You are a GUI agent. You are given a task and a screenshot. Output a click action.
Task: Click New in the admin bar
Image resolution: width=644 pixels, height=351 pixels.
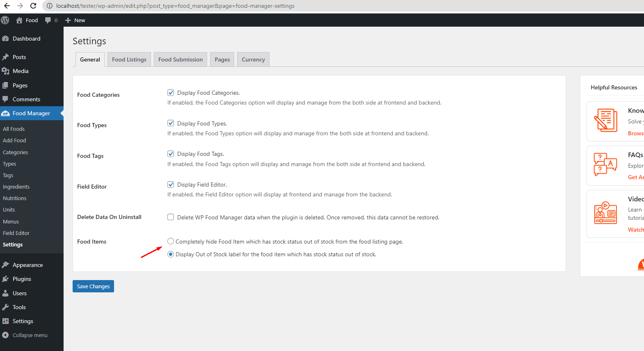point(80,20)
